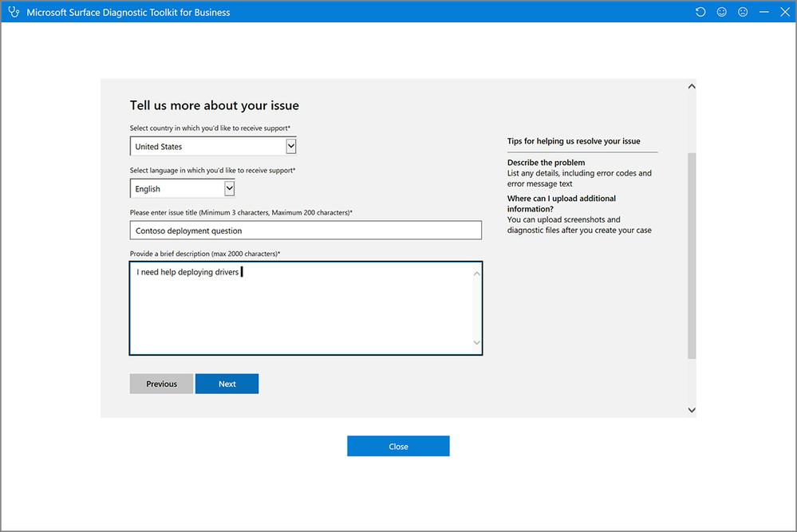Click the 'Please enter issue title' label
Image resolution: width=797 pixels, height=532 pixels.
241,212
